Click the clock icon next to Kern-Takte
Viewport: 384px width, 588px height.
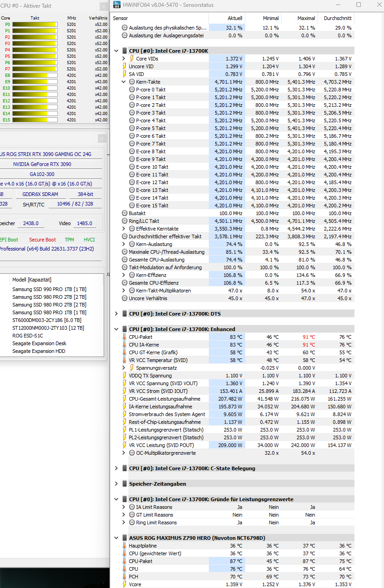pos(132,82)
